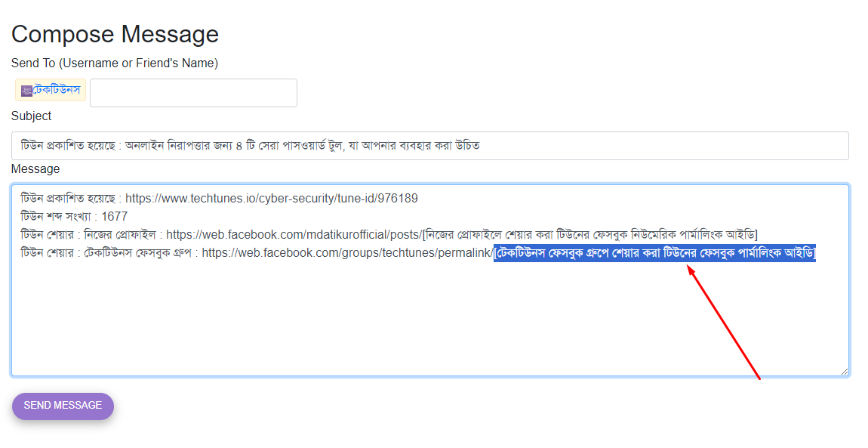Select the টেকটিউনস recipient name tag
Viewport: 868px width, 448px height.
click(x=57, y=91)
